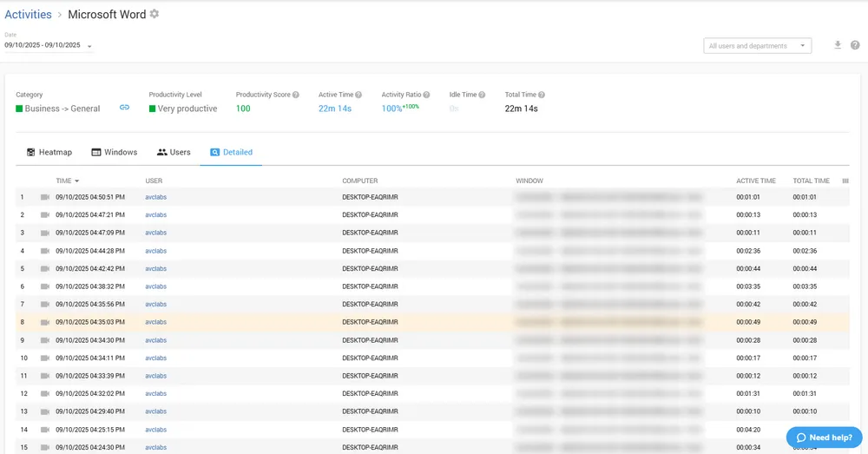Show Idle Time info icon
The height and width of the screenshot is (454, 868).
point(482,95)
